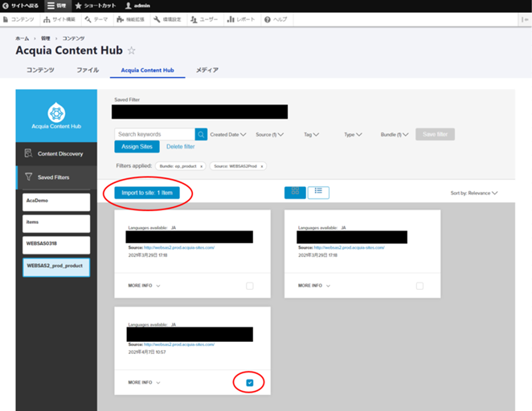Open the admin user icon
Viewport: 532px width, 411px height.
(129, 6)
